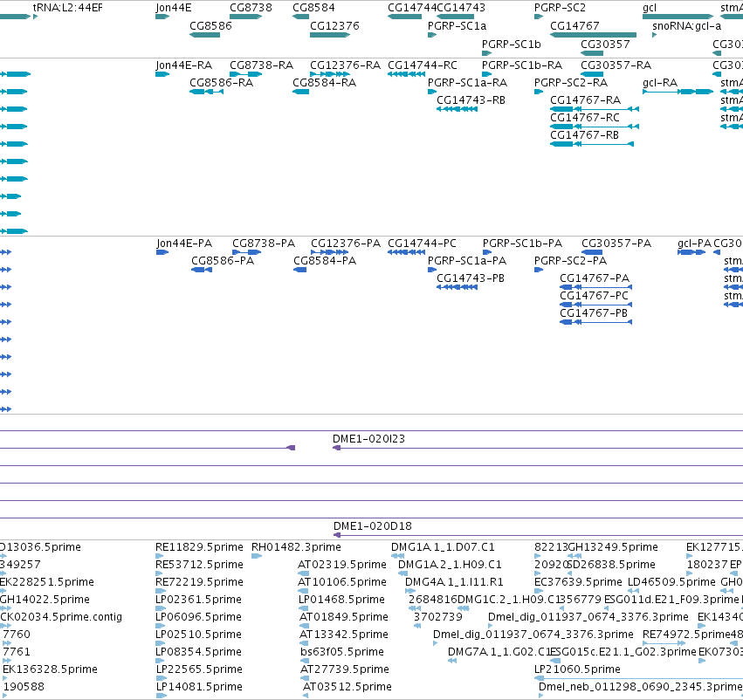Select the CG14767-PC protein label
743x700 pixels.
595,296
